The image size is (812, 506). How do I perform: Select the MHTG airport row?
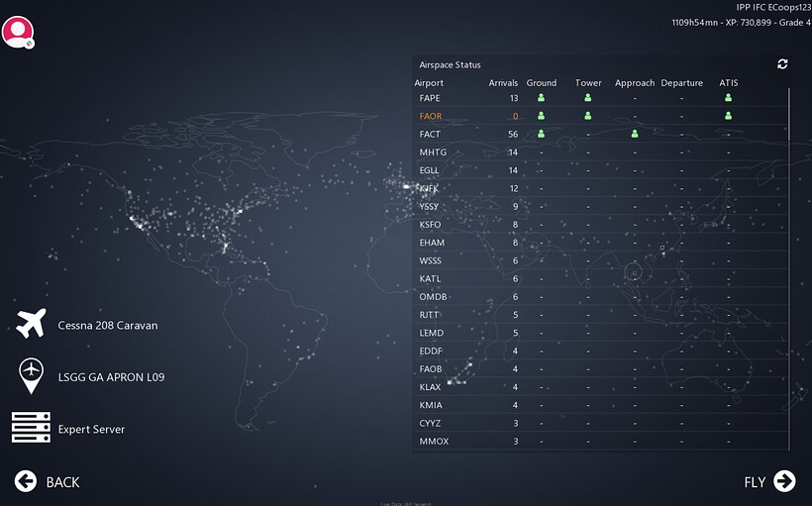pos(601,152)
